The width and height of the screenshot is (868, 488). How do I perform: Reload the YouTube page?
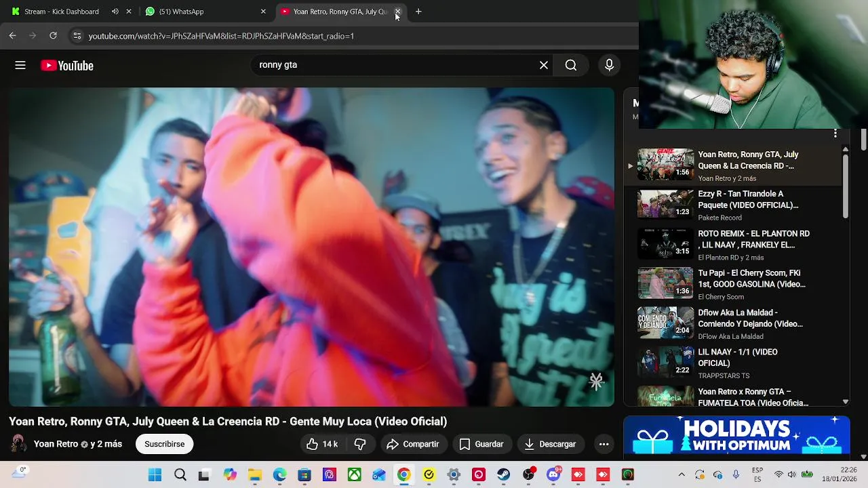point(53,35)
